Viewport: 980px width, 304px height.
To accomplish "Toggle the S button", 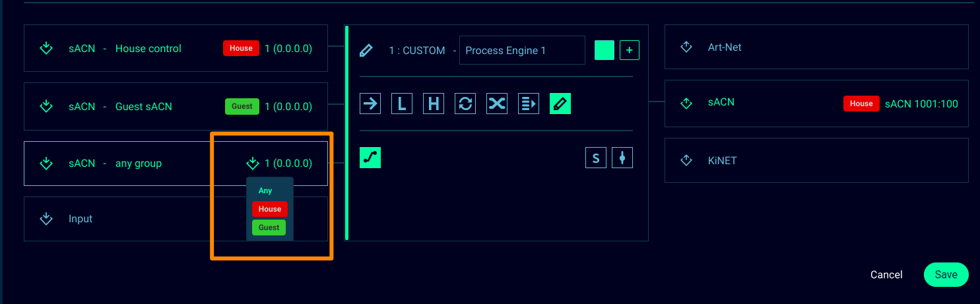I will 596,158.
